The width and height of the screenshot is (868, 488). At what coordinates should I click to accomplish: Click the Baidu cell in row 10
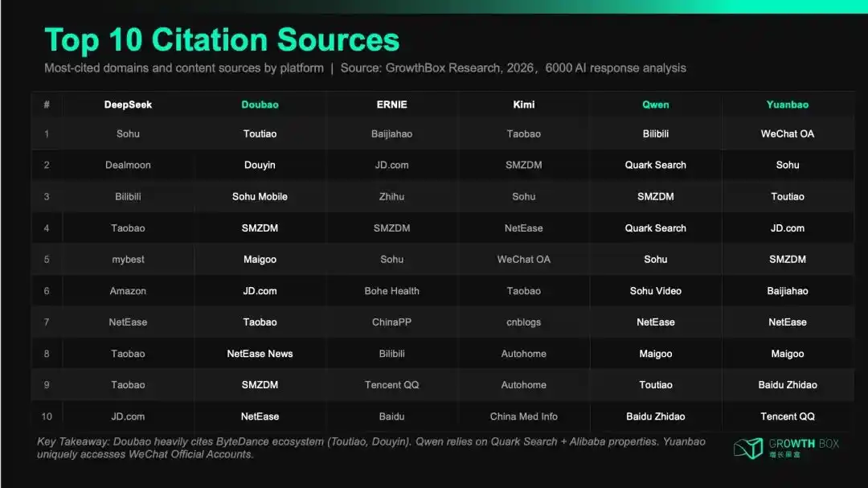point(392,416)
